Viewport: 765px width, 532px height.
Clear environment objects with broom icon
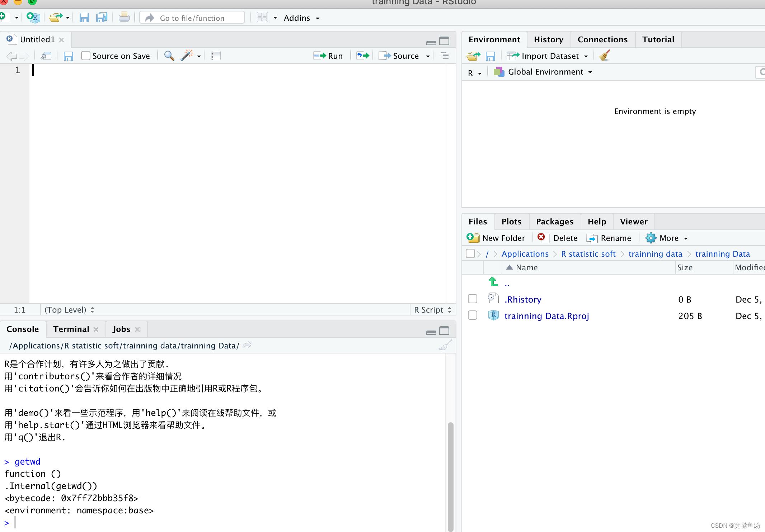[605, 55]
